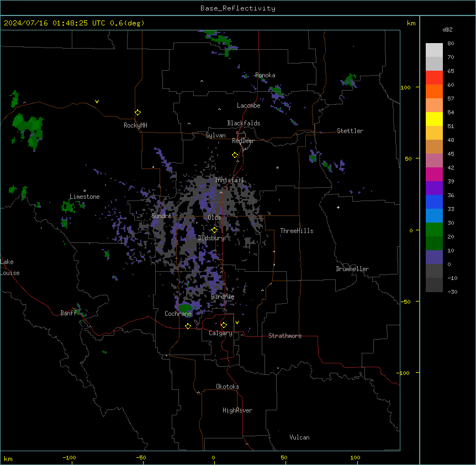Click the Innisfail city label
This screenshot has height=465, width=476.
point(229,180)
